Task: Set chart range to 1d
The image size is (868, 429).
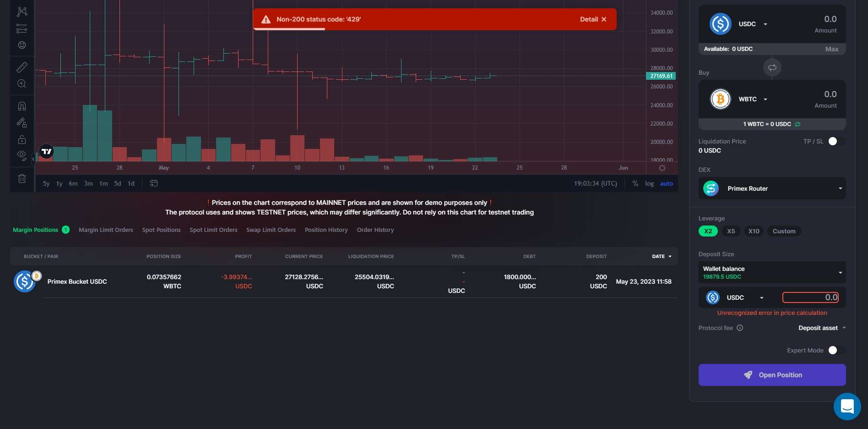Action: point(131,183)
